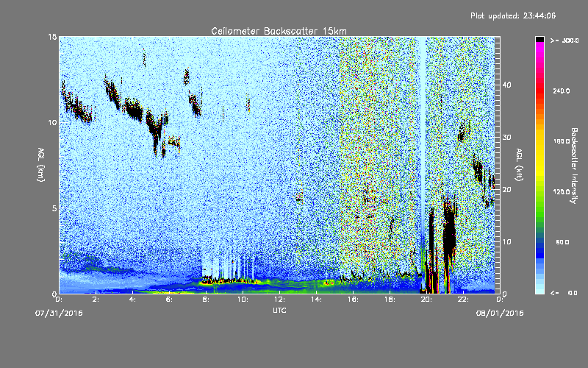Click the "2:" hour tick label
This screenshot has width=588, height=368.
point(96,300)
